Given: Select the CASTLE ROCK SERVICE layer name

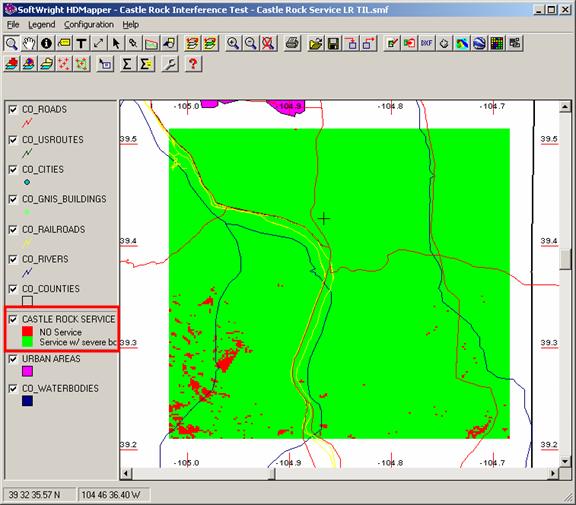Looking at the screenshot, I should (69, 319).
